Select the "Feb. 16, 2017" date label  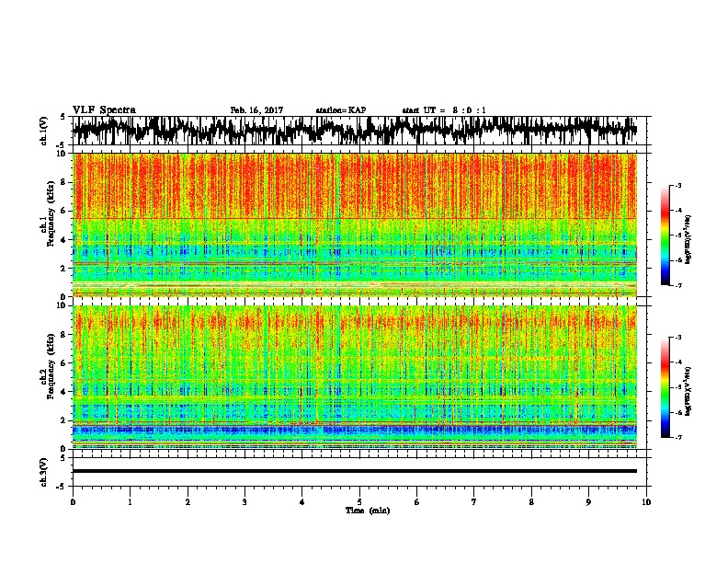[x=256, y=110]
